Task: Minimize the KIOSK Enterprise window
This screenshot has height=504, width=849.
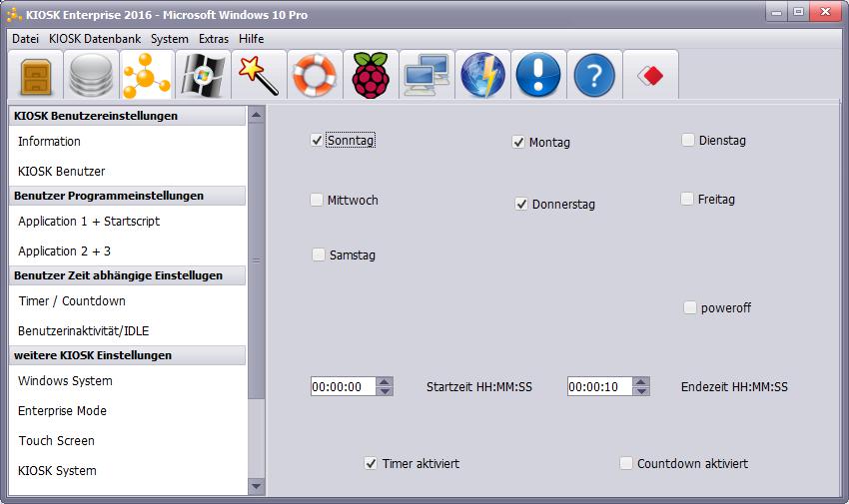Action: pos(776,12)
